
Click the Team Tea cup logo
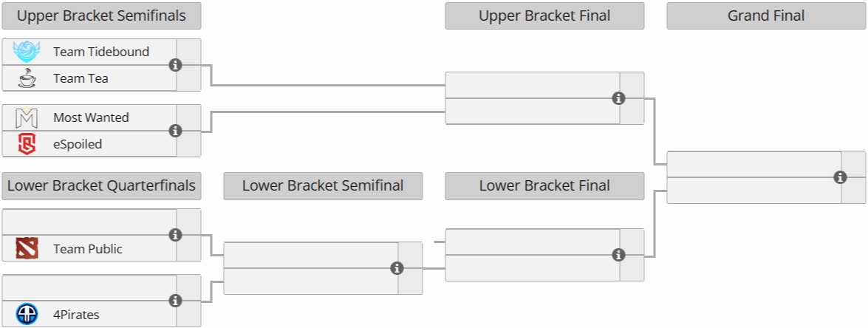point(27,78)
